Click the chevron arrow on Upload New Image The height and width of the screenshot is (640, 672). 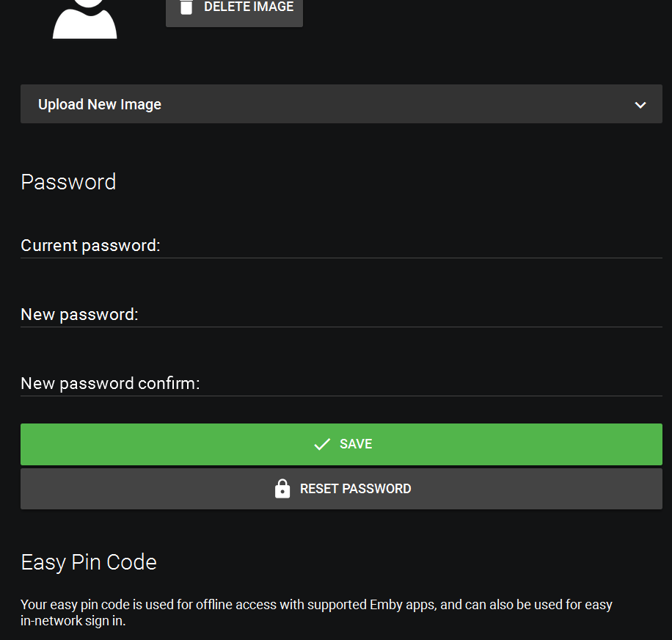coord(640,105)
